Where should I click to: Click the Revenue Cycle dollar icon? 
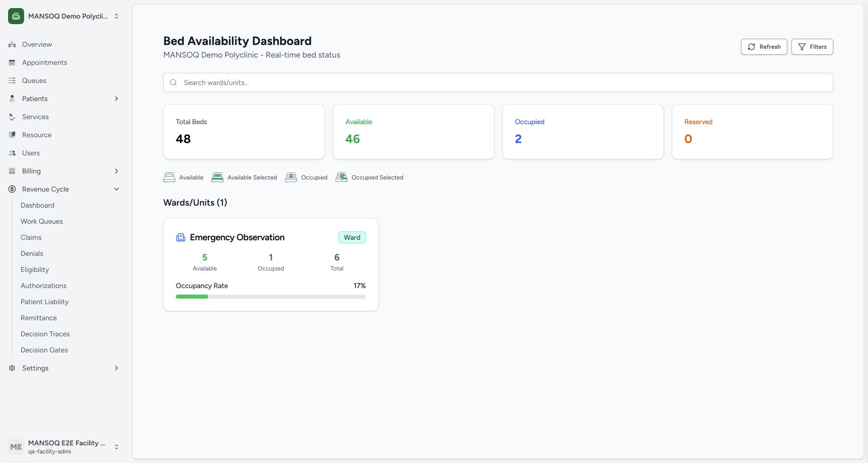pos(12,190)
